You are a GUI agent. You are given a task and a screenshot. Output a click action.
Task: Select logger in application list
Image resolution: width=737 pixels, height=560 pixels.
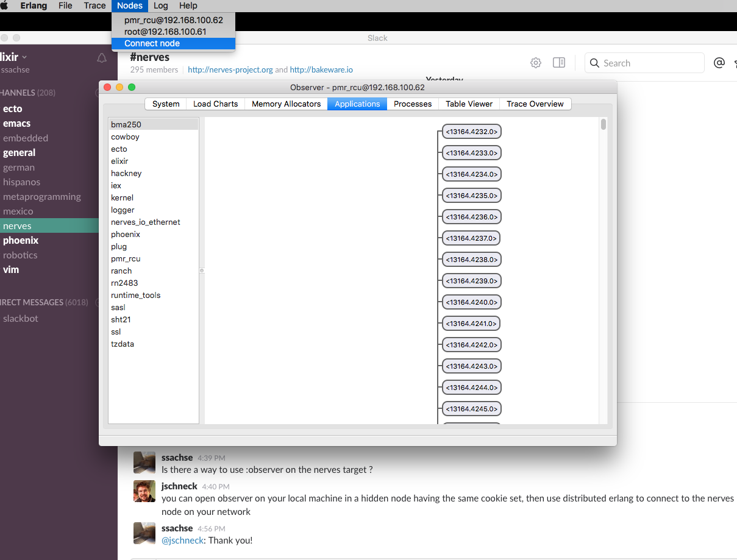(154, 210)
